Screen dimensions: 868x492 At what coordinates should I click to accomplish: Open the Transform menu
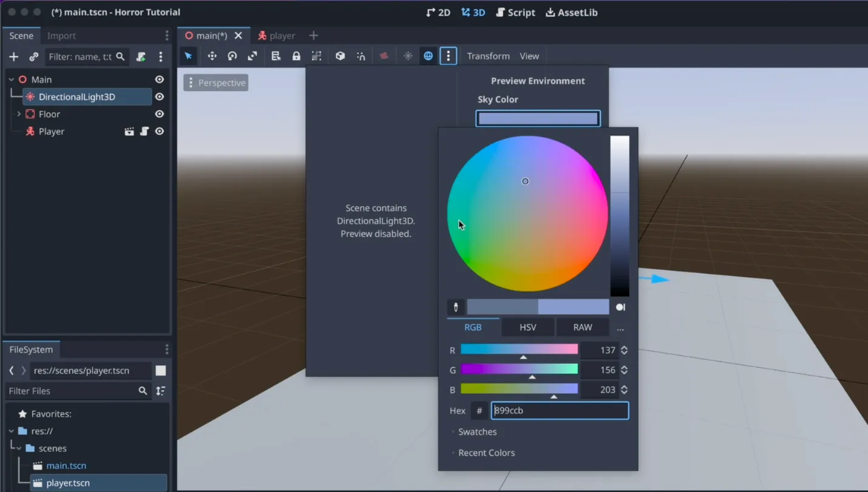(x=488, y=56)
